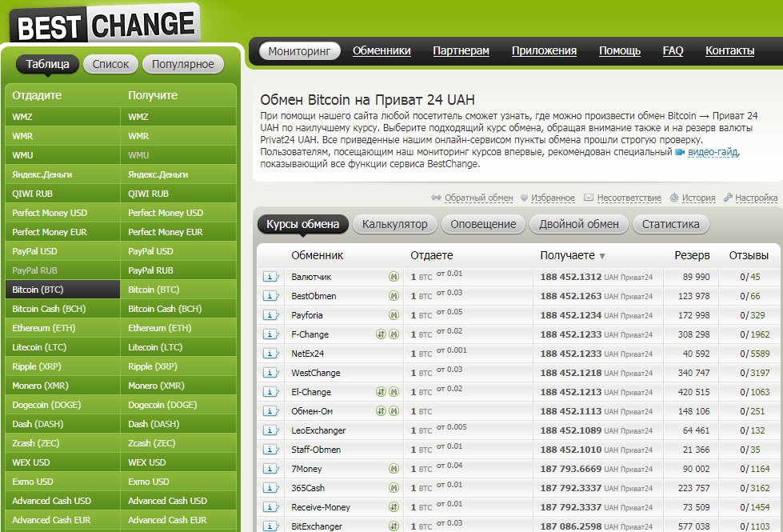Screen dimensions: 783x532
Task: Select the Курсы обмена tab
Action: [302, 224]
